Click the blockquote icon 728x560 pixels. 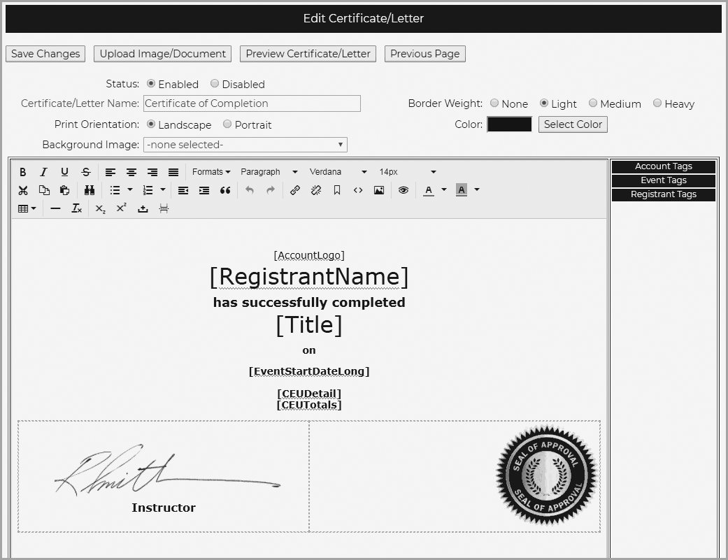[x=225, y=190]
